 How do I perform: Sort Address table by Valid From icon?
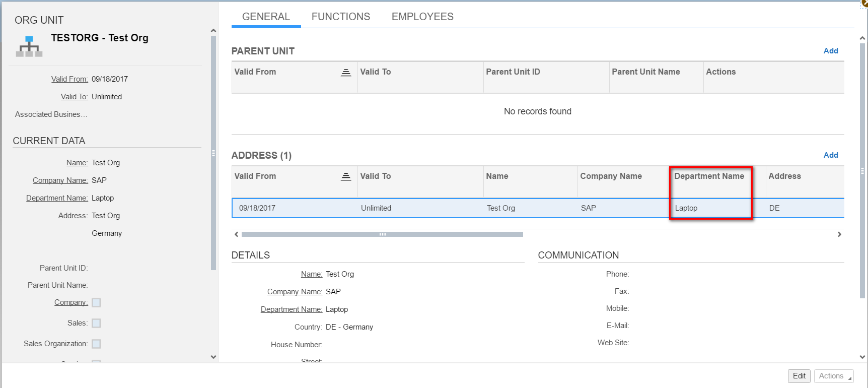346,177
